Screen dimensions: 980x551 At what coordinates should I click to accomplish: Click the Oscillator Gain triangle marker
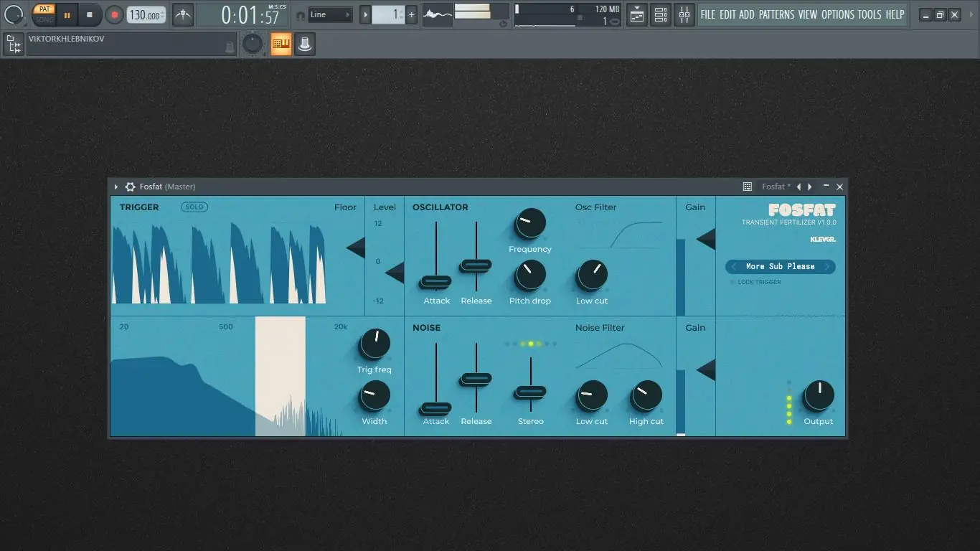(706, 239)
